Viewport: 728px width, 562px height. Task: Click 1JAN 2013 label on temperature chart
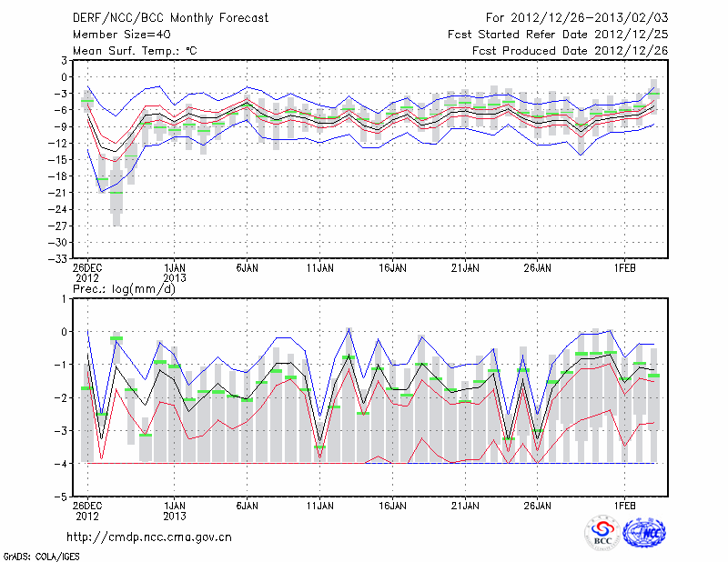coord(175,274)
